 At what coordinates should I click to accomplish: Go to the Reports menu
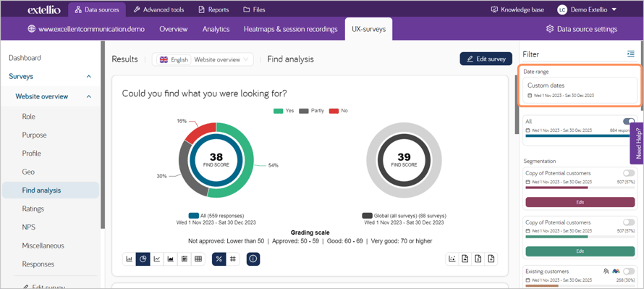tap(213, 9)
